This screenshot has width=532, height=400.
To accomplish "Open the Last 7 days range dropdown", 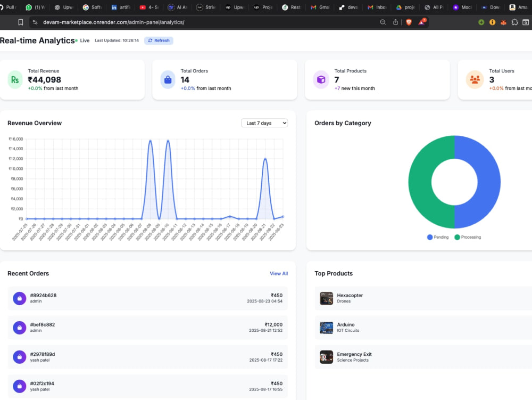I will 264,123.
